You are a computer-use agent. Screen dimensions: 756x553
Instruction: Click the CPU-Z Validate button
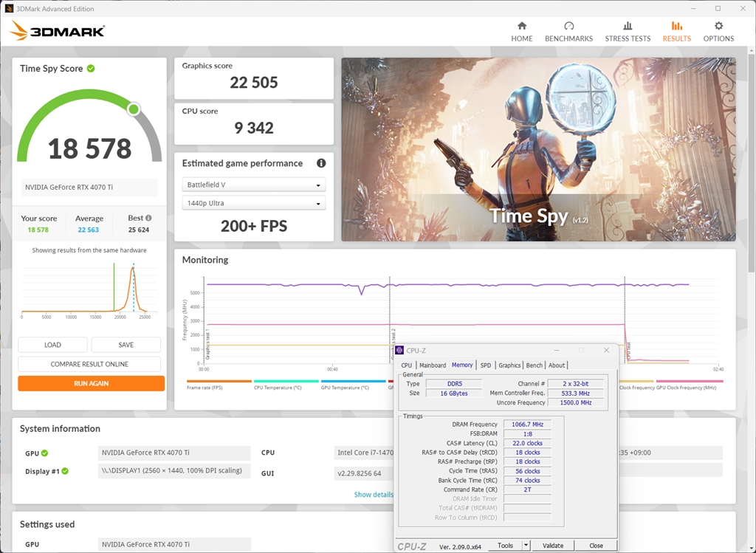(552, 546)
